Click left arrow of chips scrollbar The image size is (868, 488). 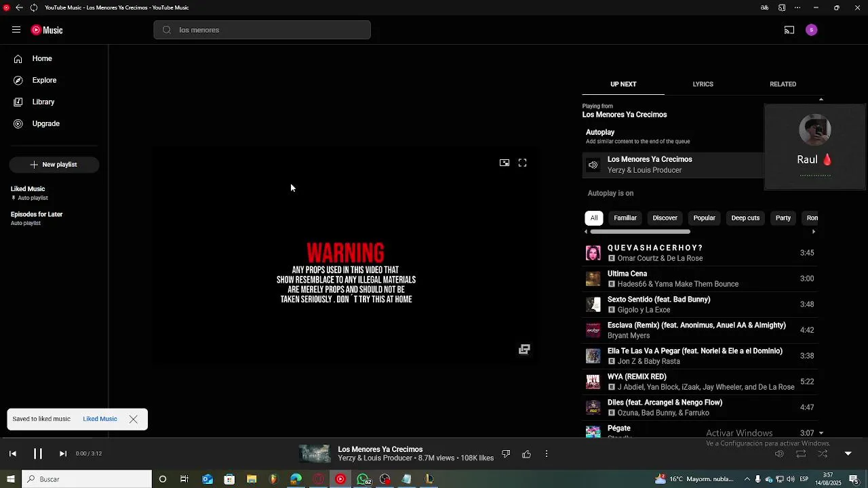tap(587, 232)
